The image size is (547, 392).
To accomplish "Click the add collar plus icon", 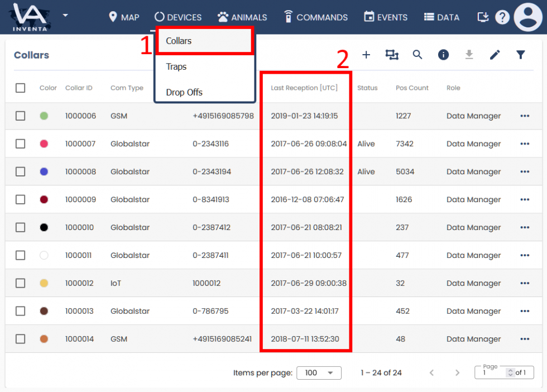I will pos(366,55).
